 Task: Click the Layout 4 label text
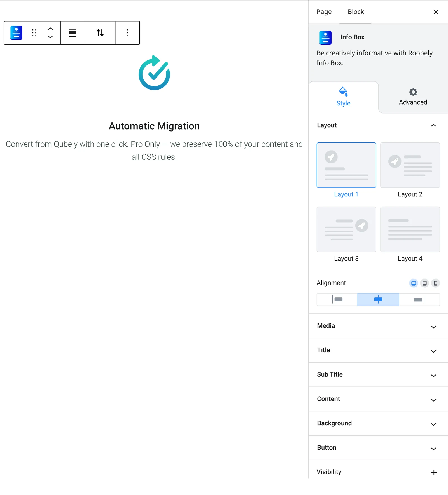(410, 259)
